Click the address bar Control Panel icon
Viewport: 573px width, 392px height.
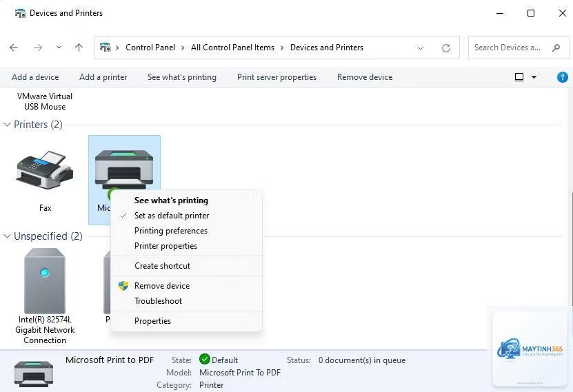[x=105, y=48]
